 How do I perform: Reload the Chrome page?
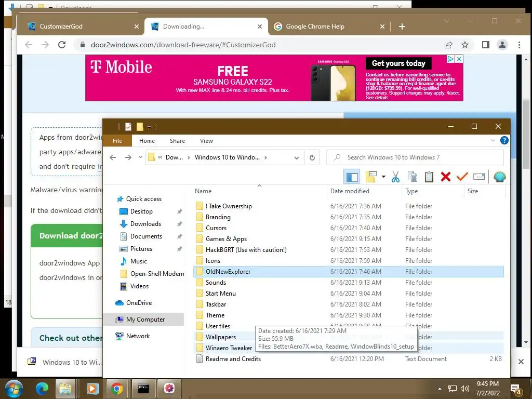coord(62,45)
